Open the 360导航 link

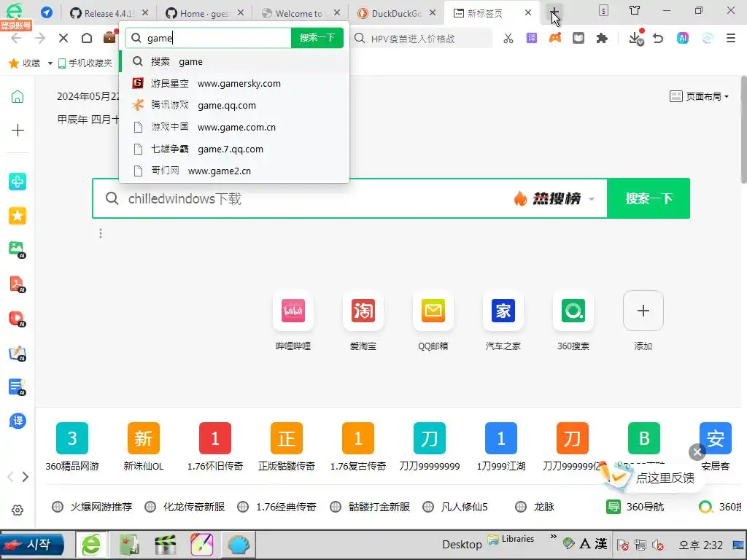[x=635, y=507]
